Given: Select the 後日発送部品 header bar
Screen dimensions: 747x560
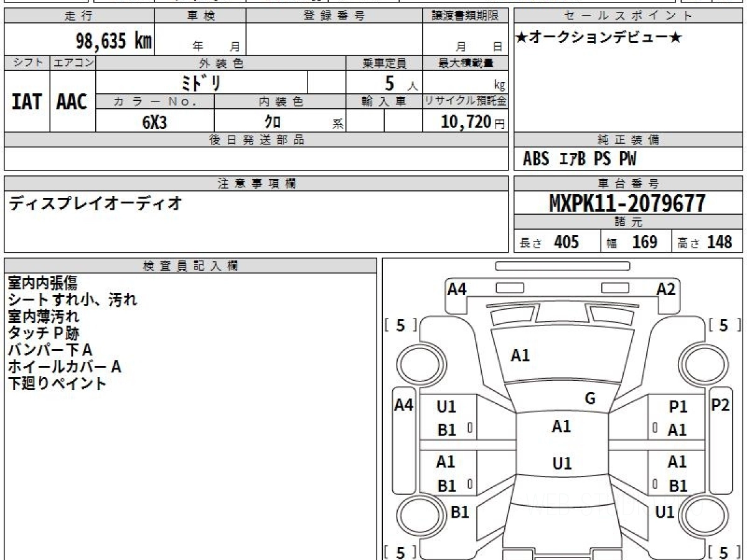Looking at the screenshot, I should (256, 140).
